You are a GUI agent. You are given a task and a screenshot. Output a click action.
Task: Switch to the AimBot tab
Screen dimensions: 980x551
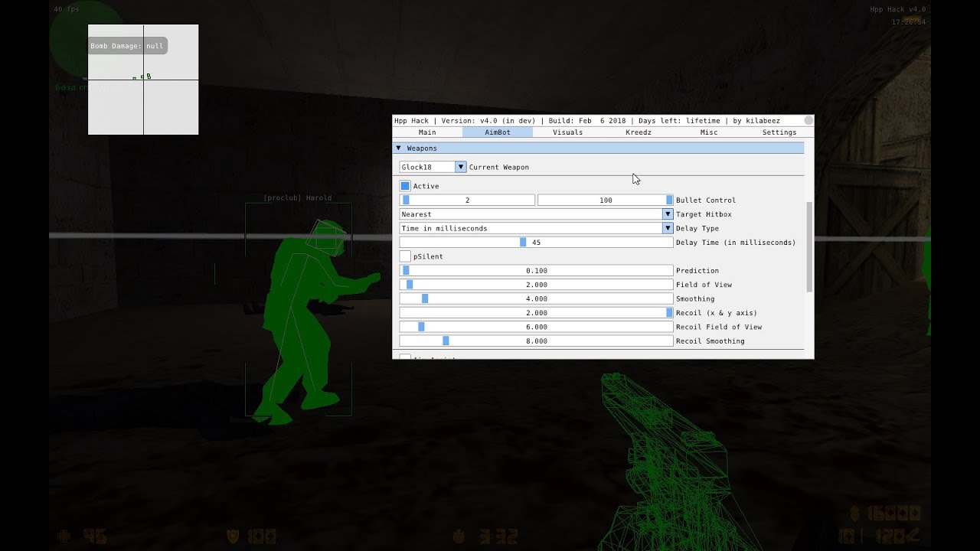498,132
